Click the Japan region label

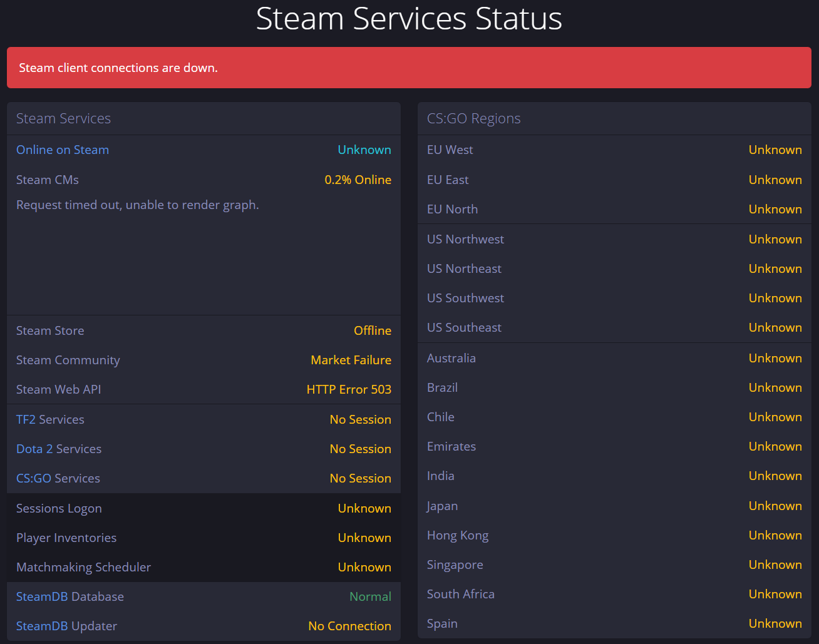[x=442, y=506]
